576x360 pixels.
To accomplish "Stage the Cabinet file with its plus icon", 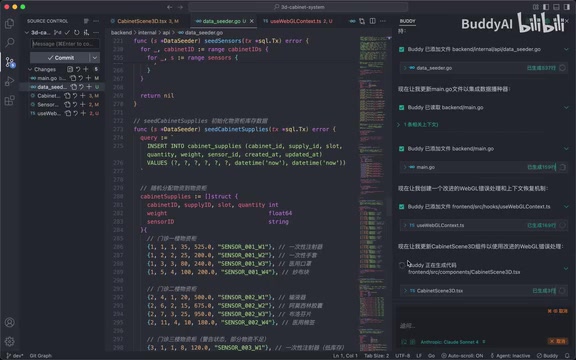I will tap(83, 96).
